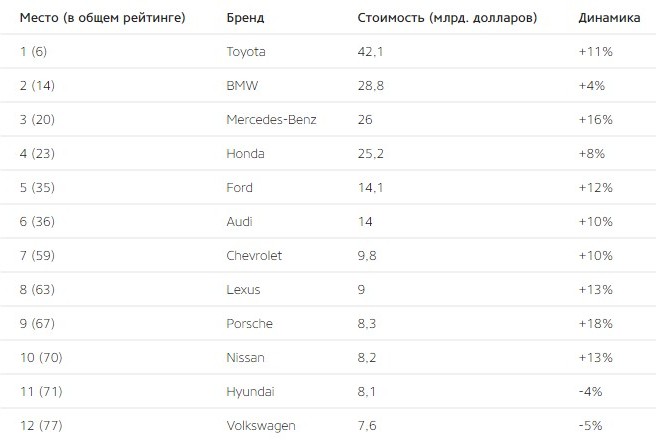
Task: Select the Toyota brand cell
Action: coord(246,52)
